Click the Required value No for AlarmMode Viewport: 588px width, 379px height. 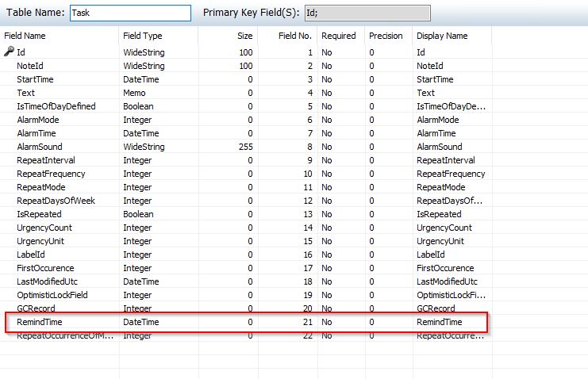[327, 120]
